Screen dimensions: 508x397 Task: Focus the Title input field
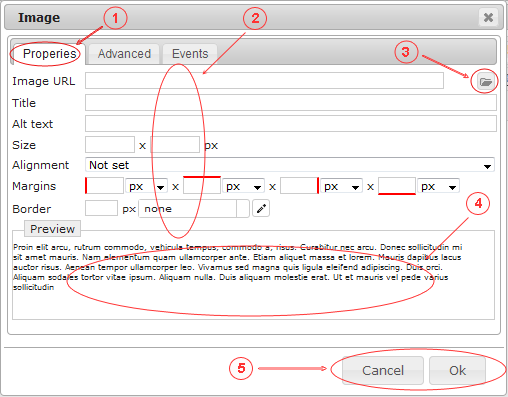[291, 103]
